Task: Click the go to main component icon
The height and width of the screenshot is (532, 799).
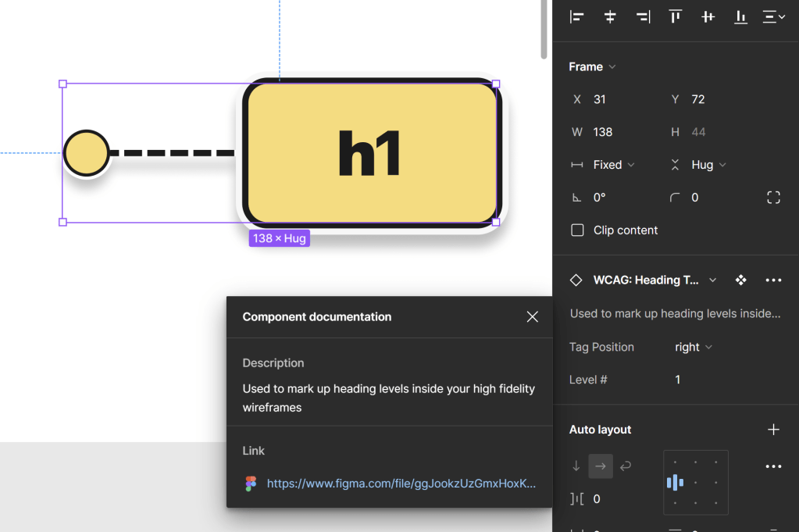Action: [x=740, y=280]
